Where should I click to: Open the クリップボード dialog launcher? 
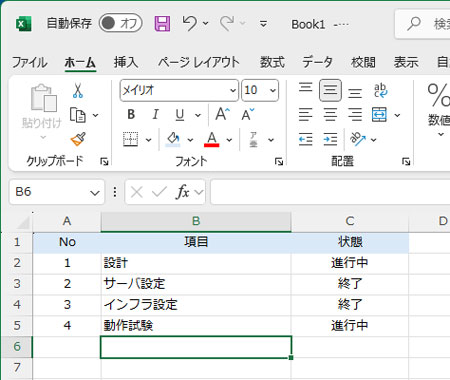point(104,162)
